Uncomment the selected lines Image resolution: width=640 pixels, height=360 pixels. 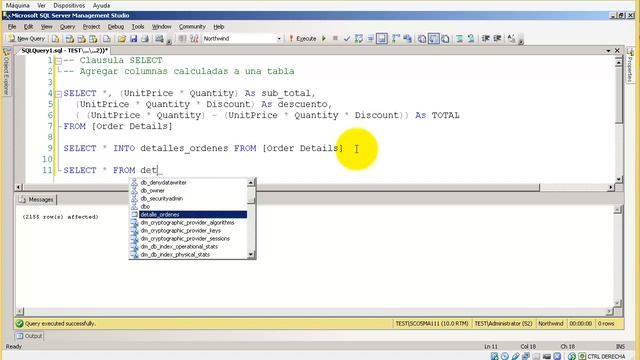(471, 38)
